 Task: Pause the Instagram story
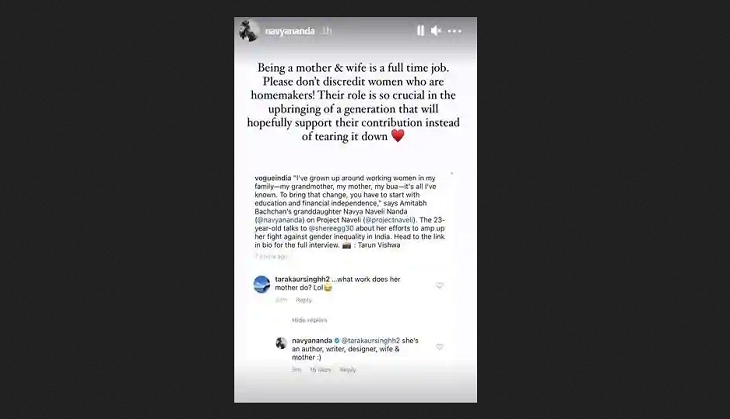(x=420, y=31)
